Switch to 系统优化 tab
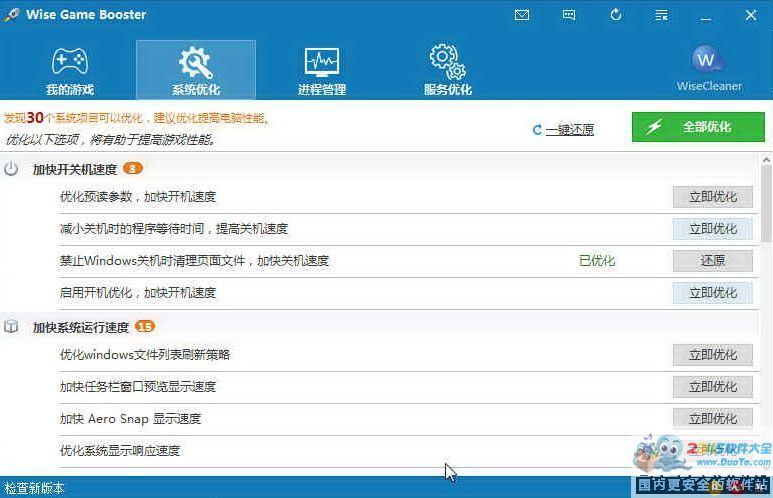The image size is (773, 498). point(196,71)
